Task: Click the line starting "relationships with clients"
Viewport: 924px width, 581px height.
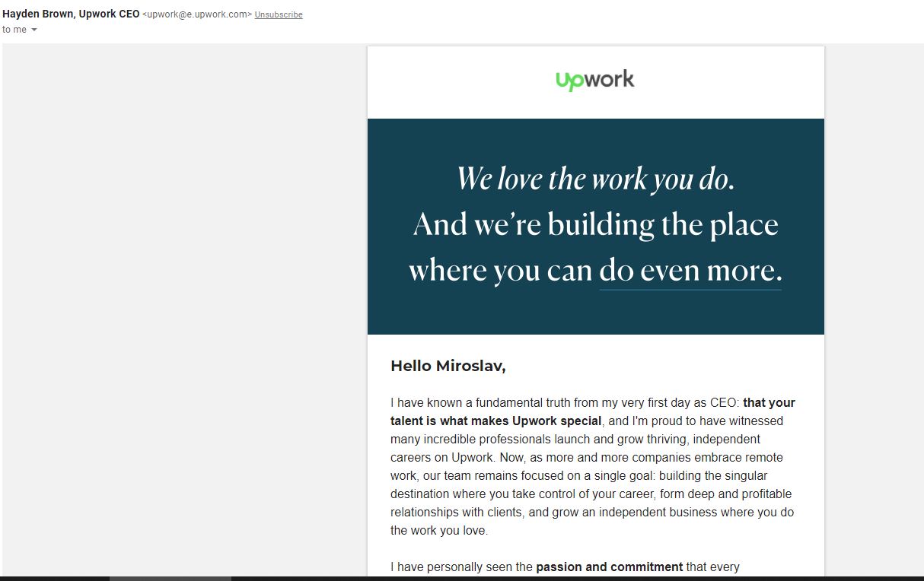Action: [x=592, y=512]
